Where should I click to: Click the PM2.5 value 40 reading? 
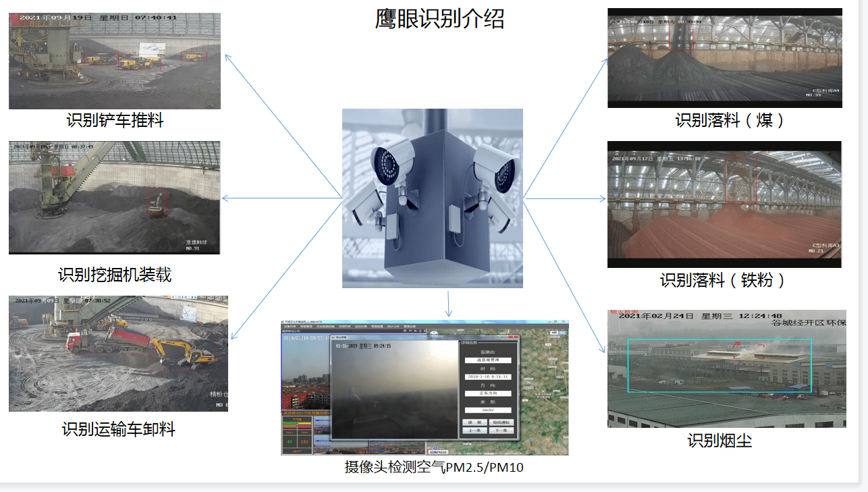[x=290, y=442]
